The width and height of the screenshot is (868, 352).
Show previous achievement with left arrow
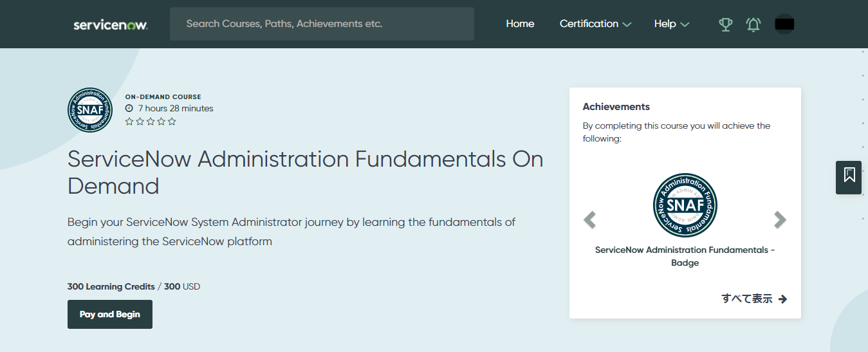tap(589, 220)
